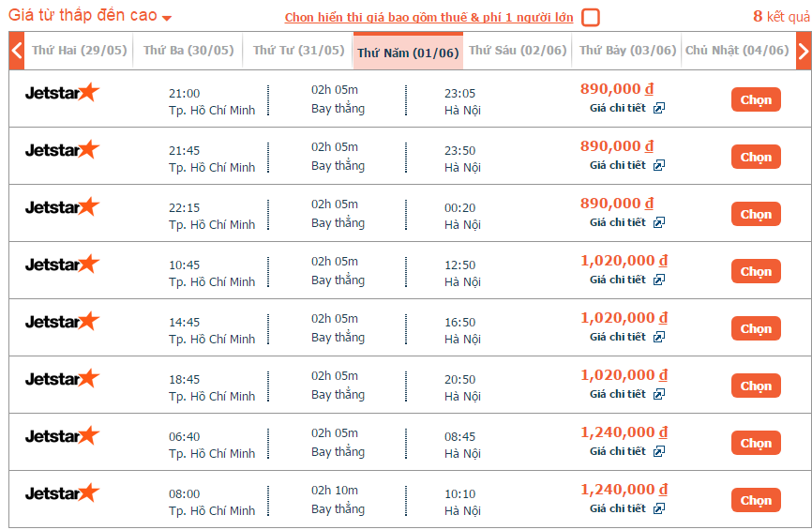The height and width of the screenshot is (530, 812).
Task: Click the 890,000 đ price of 22:15 flight
Action: pos(617,204)
